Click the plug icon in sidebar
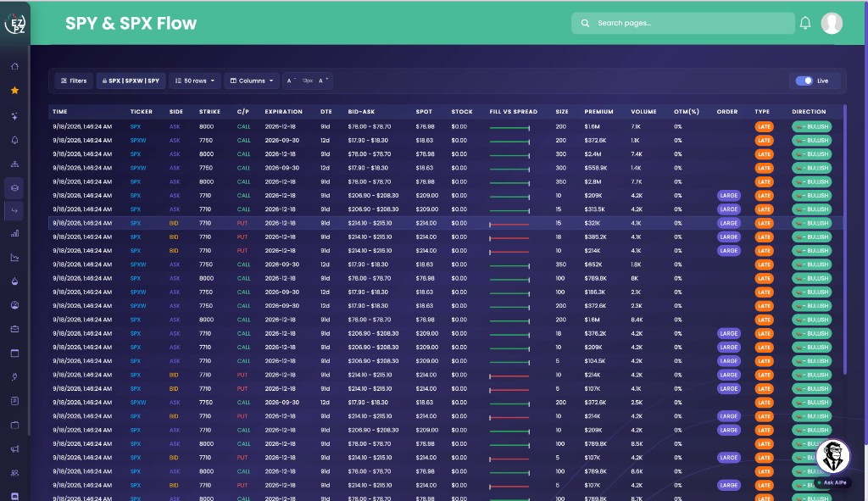 click(x=15, y=377)
